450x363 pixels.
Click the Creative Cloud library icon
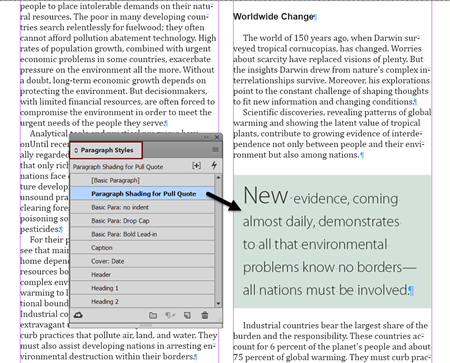[x=78, y=315]
